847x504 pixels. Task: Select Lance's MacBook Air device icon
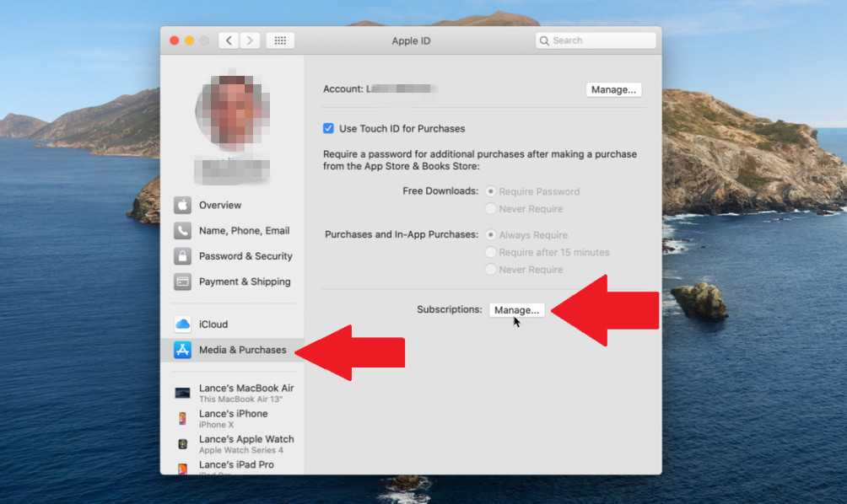pyautogui.click(x=182, y=393)
